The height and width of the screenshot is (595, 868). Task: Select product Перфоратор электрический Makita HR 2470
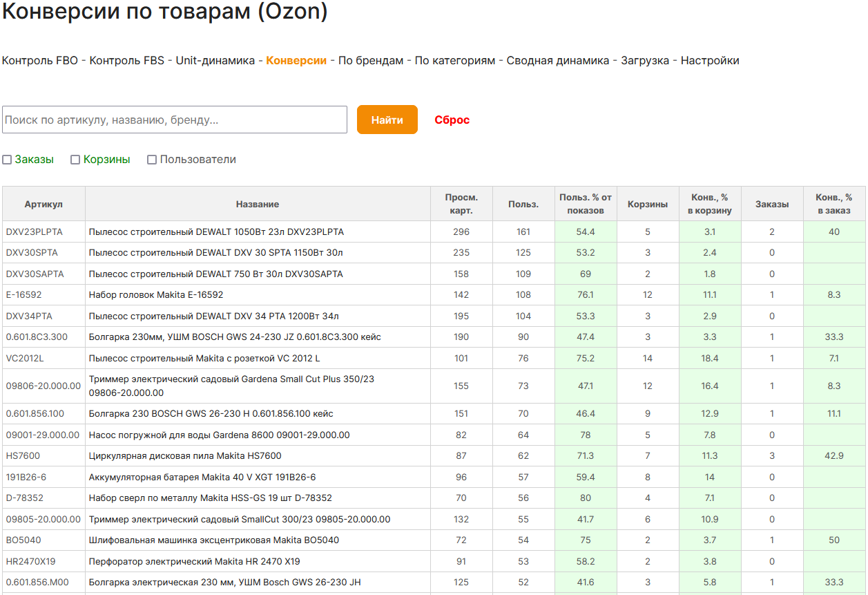click(195, 562)
